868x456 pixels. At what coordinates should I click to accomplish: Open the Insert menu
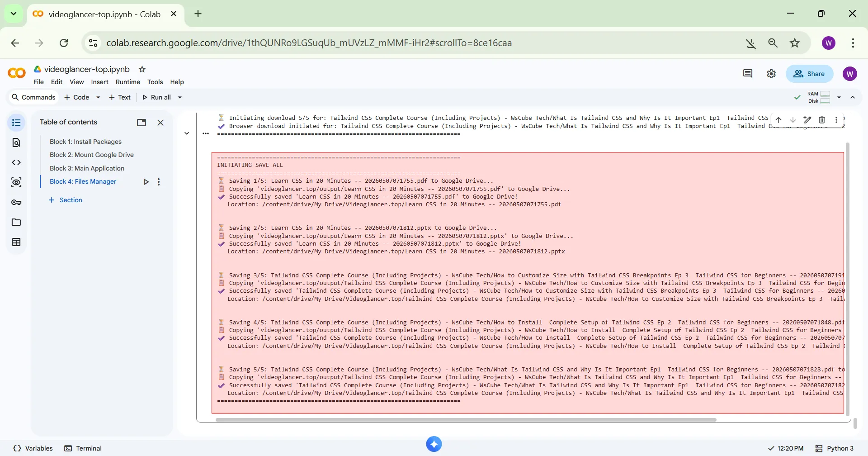click(99, 82)
